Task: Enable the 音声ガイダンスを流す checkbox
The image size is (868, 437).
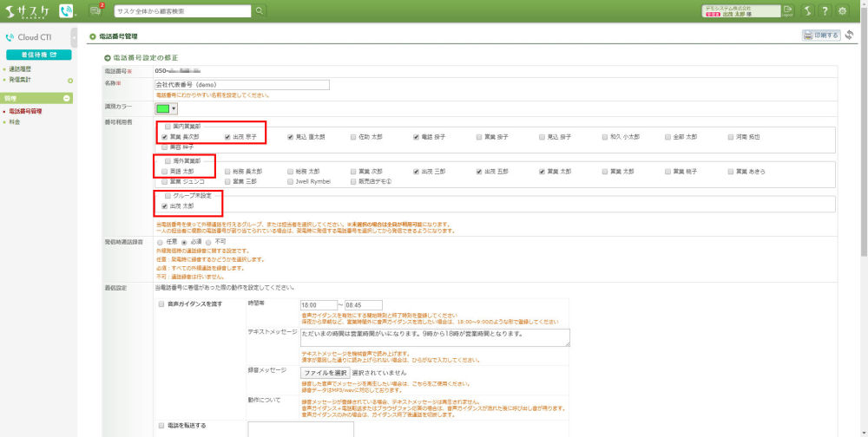Action: point(161,304)
